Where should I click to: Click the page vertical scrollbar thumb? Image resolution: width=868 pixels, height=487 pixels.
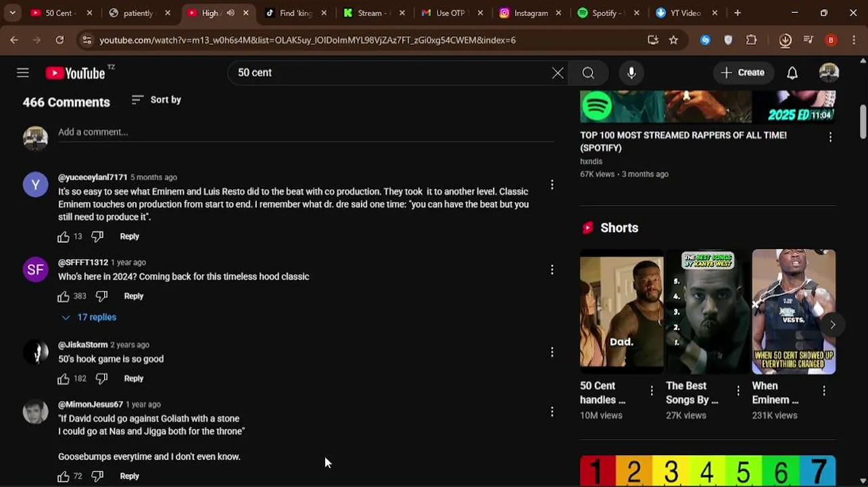tap(863, 121)
